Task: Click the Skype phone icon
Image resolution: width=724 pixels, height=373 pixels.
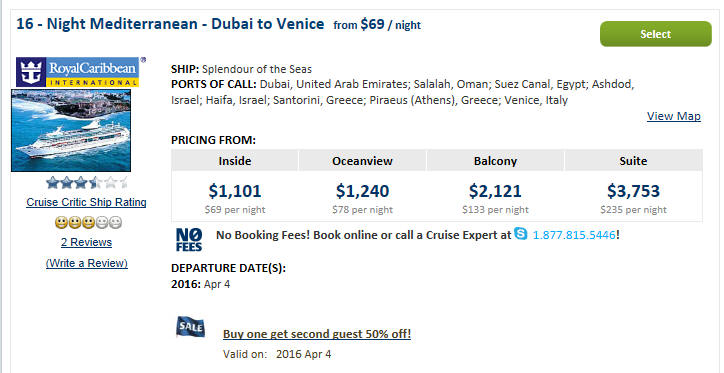Action: [x=520, y=234]
